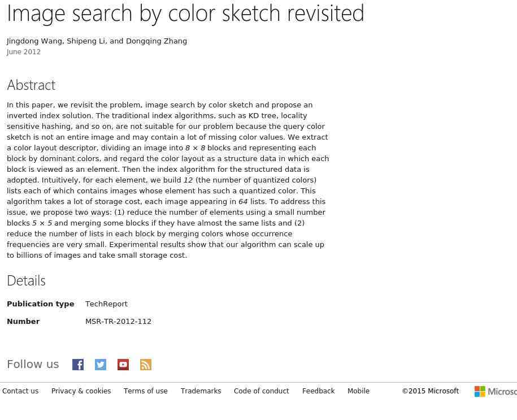Viewport: 517px width, 420px height.
Task: Open the Facebook follow icon
Action: click(x=78, y=365)
